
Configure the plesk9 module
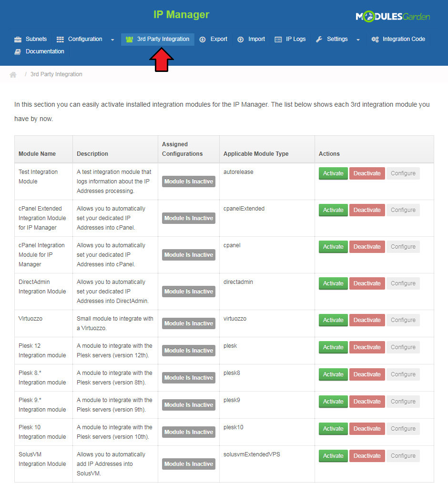[x=403, y=402]
